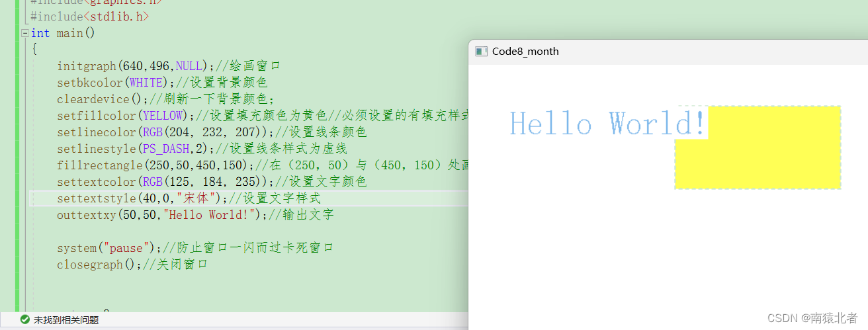Click the 'Hello World!' text in graphics window

point(607,124)
